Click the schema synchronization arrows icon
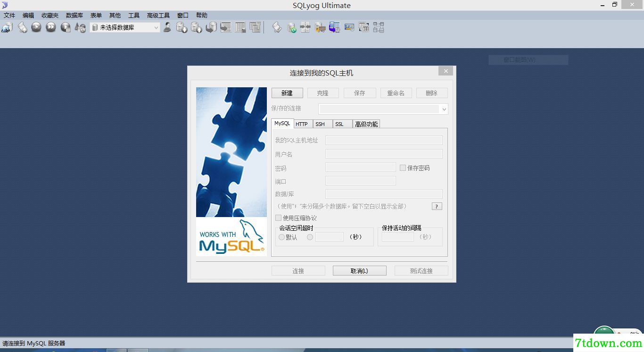Viewport: 644px width, 352px height. [x=305, y=27]
